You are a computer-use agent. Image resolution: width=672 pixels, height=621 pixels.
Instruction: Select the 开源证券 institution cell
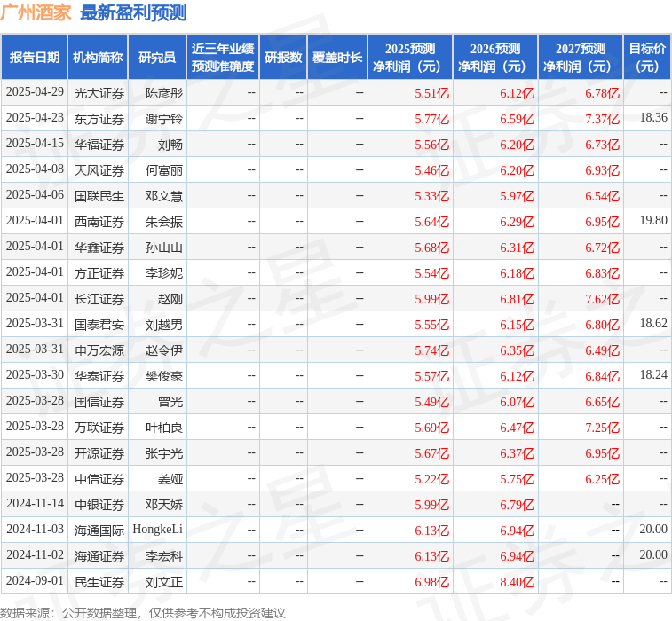pyautogui.click(x=99, y=452)
